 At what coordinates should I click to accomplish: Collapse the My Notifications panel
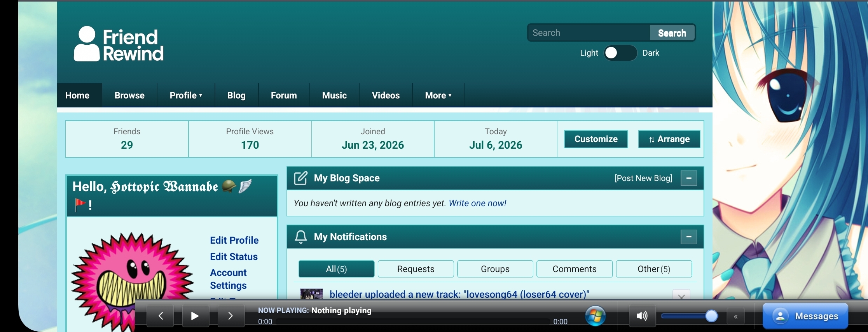click(688, 237)
